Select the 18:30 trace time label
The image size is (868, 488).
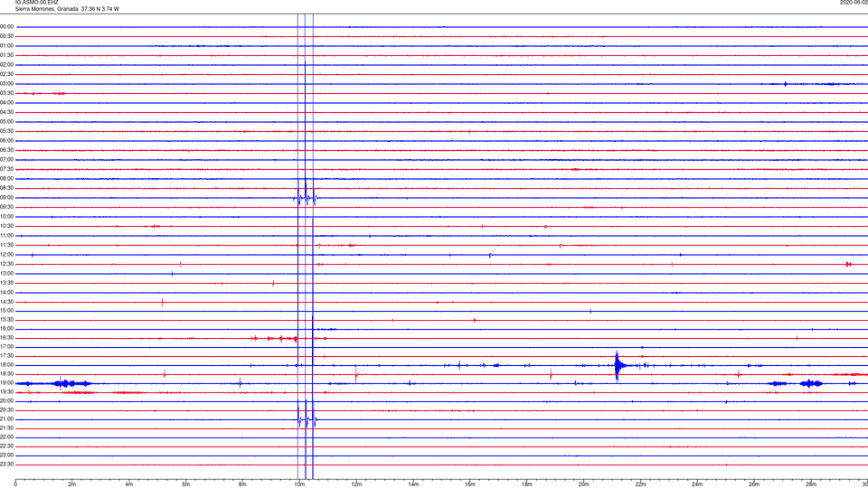tap(6, 374)
